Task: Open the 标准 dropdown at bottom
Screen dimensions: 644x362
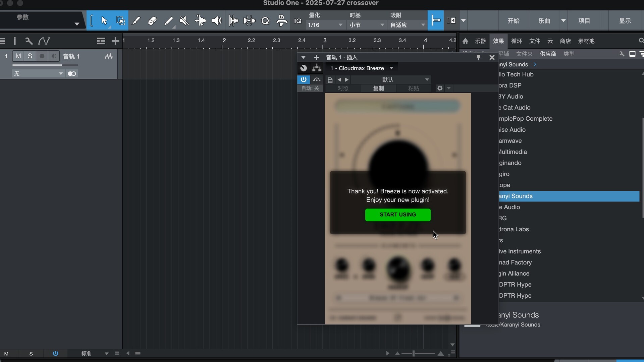Action: [95, 353]
